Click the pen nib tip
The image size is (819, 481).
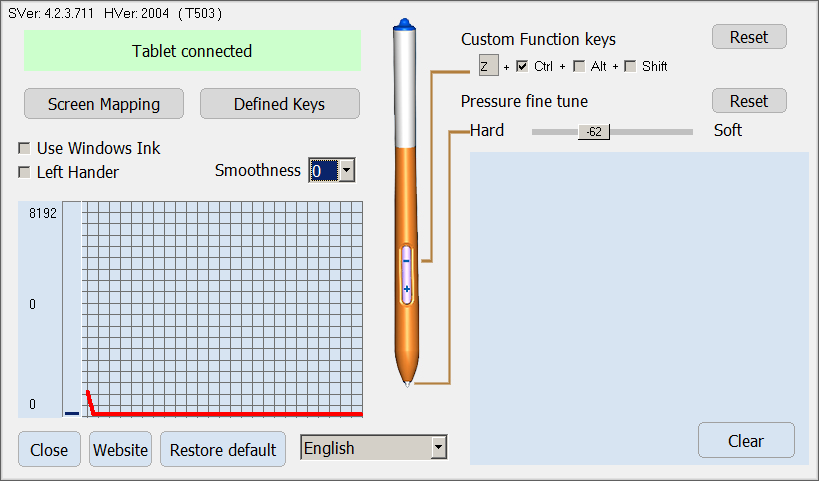pos(407,383)
